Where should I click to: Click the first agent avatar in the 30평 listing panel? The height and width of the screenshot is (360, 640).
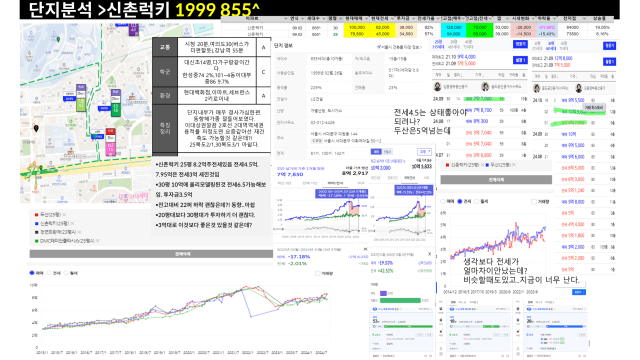[x=537, y=88]
